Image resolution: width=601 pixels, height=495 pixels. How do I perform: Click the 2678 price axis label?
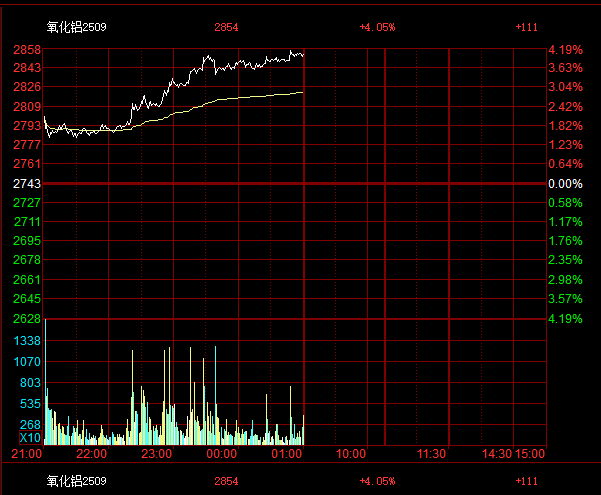click(x=27, y=260)
